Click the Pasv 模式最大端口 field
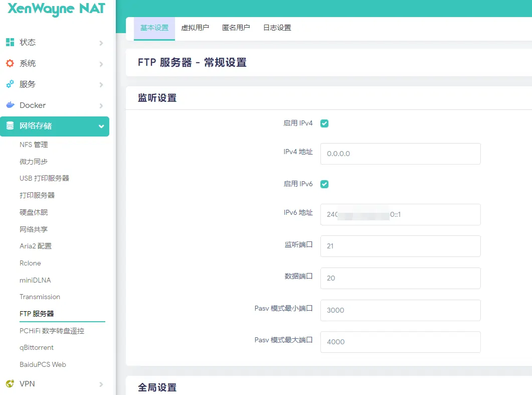The height and width of the screenshot is (395, 532). [x=400, y=342]
